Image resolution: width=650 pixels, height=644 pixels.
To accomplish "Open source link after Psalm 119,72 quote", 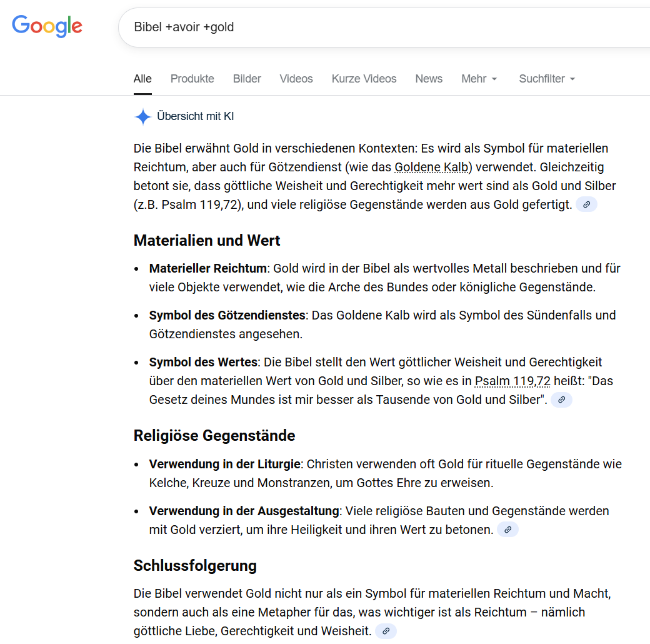I will pyautogui.click(x=561, y=400).
